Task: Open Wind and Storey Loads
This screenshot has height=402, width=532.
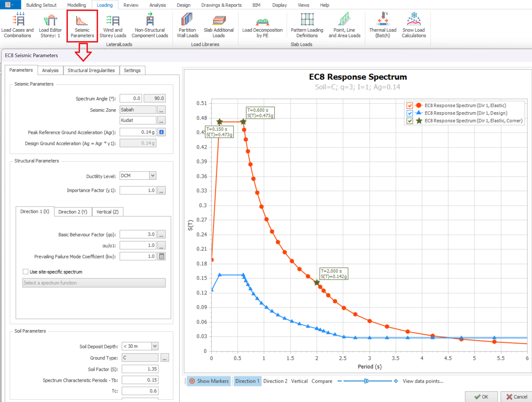Action: pos(113,25)
